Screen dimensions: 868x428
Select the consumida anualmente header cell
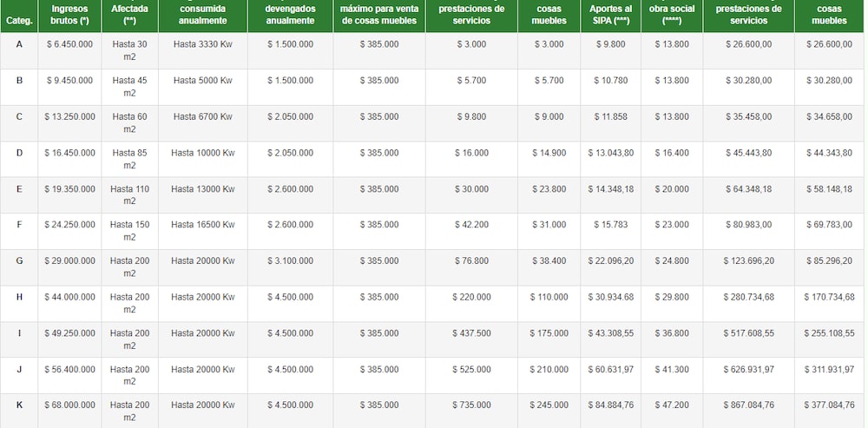point(202,15)
